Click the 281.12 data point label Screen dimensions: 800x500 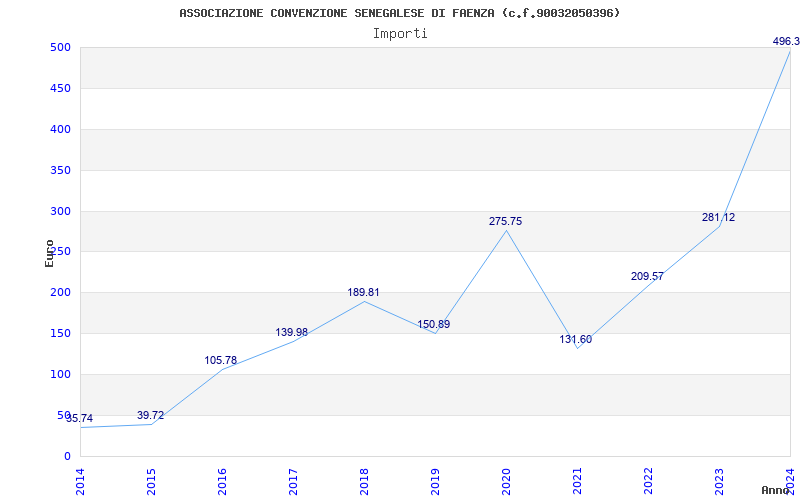[x=718, y=217]
